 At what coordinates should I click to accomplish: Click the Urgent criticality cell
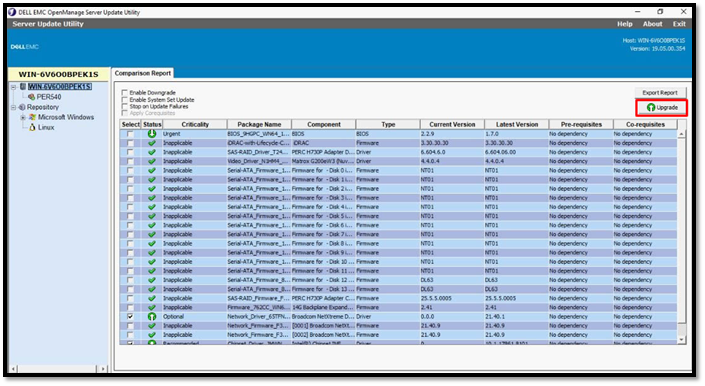[x=194, y=134]
